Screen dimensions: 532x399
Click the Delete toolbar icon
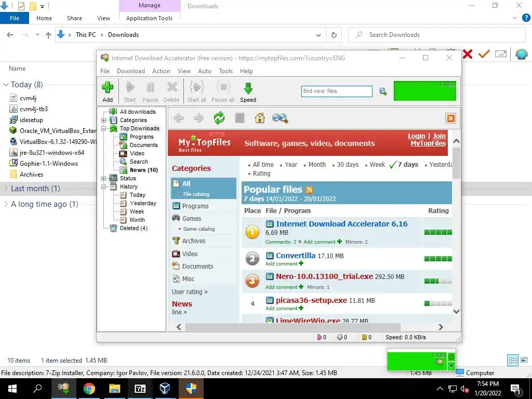click(x=171, y=87)
